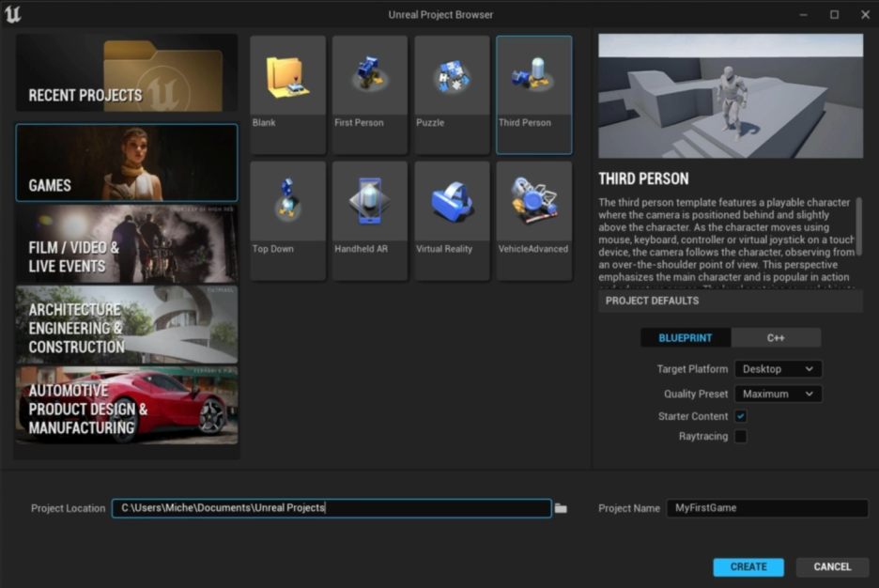Viewport: 879px width, 588px height.
Task: Click the Quality Preset label
Action: tap(696, 395)
